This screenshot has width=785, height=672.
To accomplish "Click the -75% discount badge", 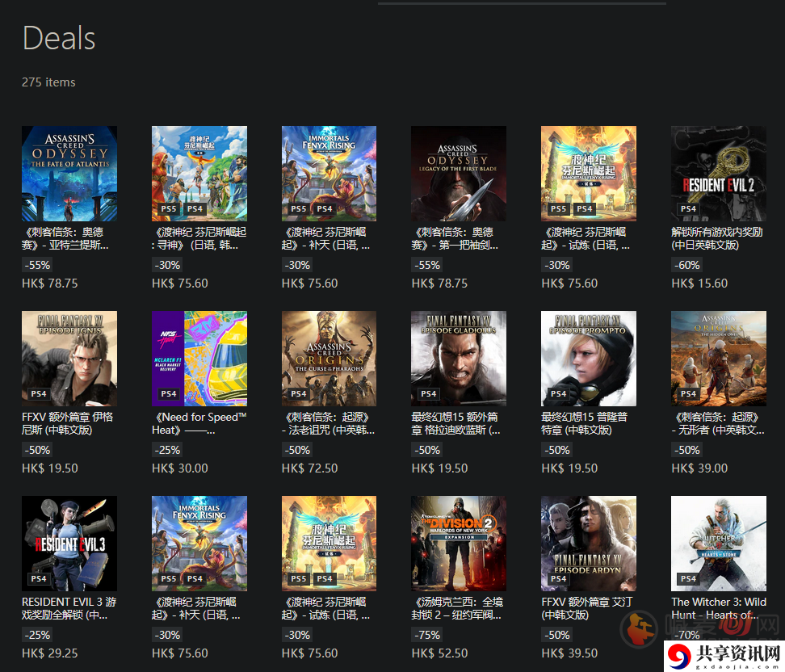I will [x=427, y=635].
